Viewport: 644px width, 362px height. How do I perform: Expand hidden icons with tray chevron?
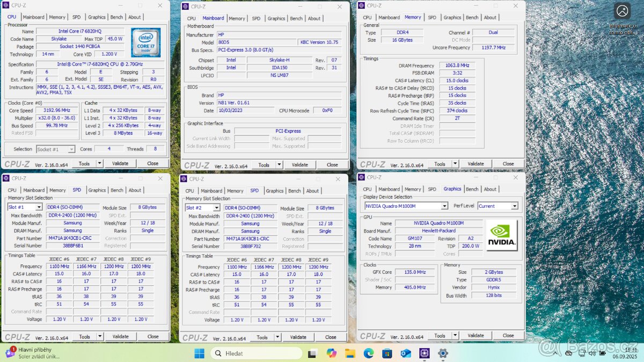coord(555,354)
